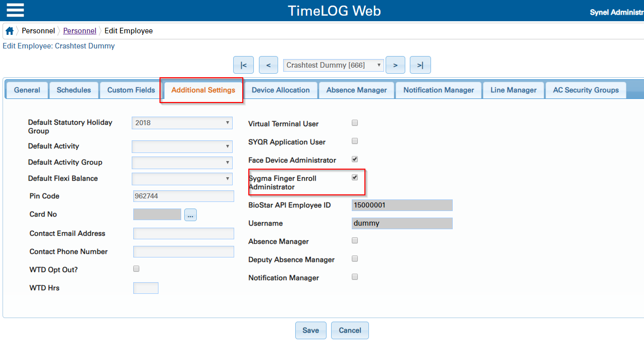The width and height of the screenshot is (644, 363).
Task: Focus the Contact Email Address field
Action: tap(184, 233)
